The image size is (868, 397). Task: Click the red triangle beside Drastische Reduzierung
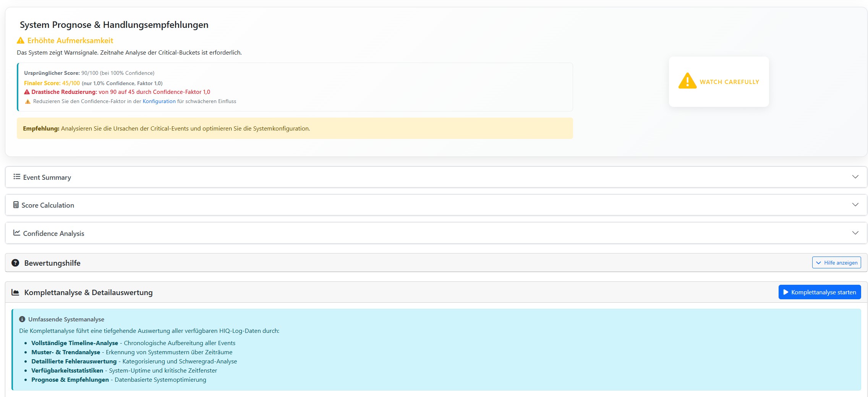tap(27, 92)
